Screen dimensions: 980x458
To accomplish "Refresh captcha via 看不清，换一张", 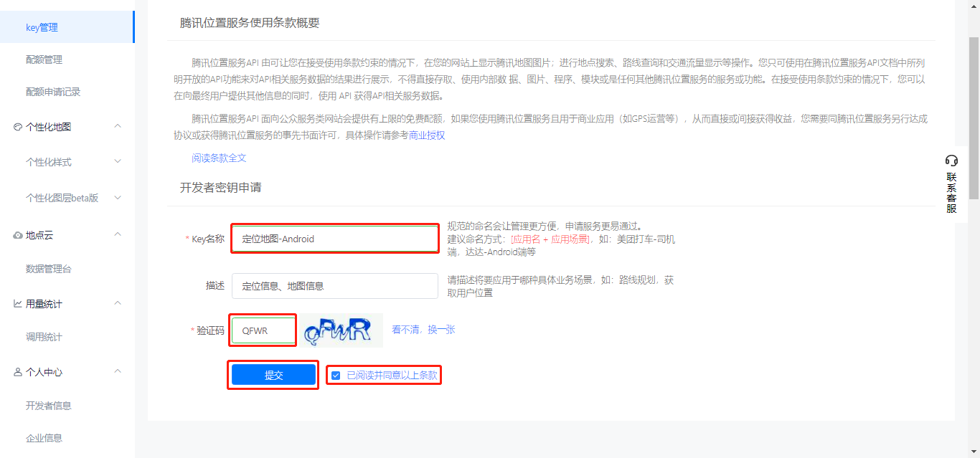I will pyautogui.click(x=423, y=330).
